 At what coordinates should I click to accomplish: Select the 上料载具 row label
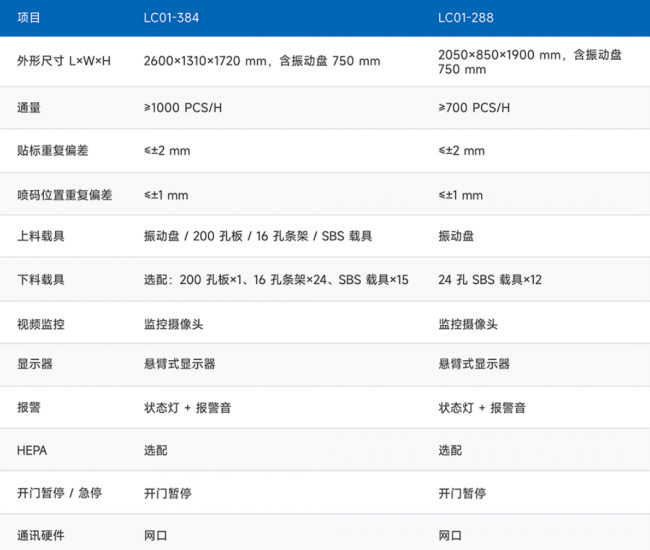tap(41, 236)
